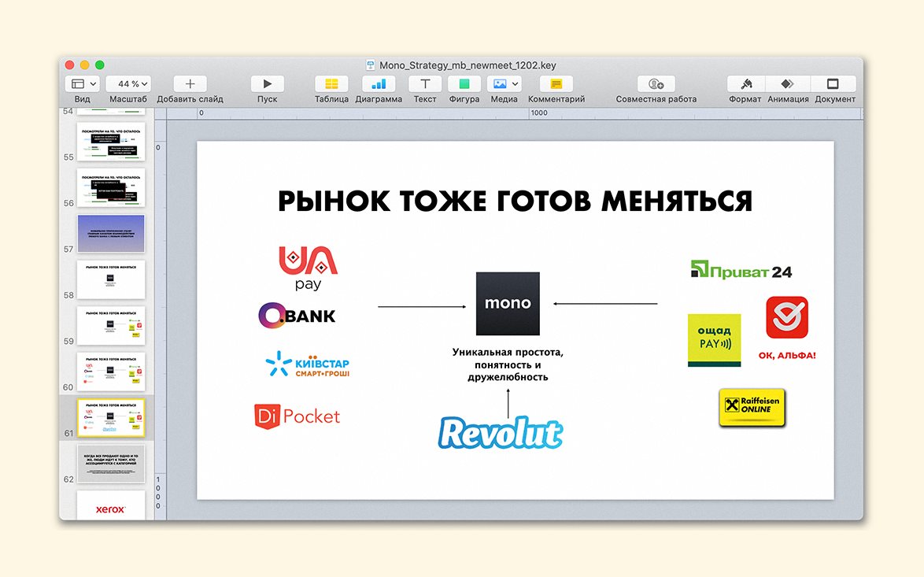Select the UA pay logo on slide
924x577 pixels.
308,268
